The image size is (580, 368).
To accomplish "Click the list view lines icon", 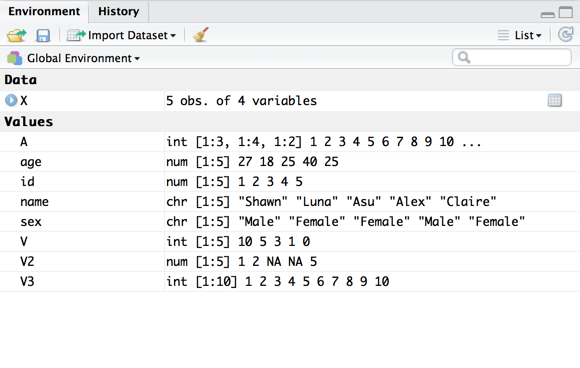I will 503,35.
